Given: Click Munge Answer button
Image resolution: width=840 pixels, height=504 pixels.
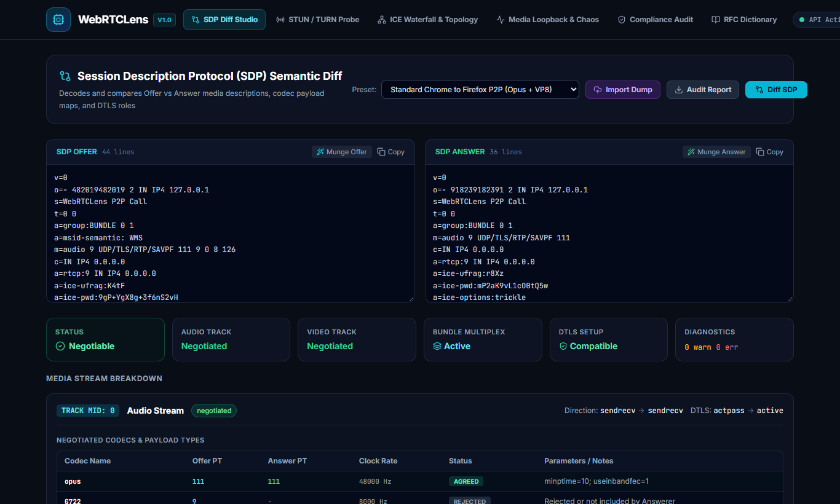Looking at the screenshot, I should 716,152.
